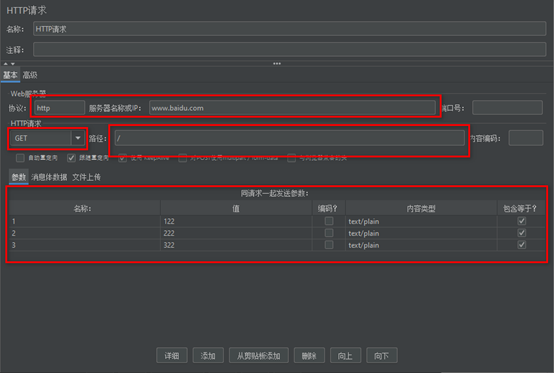This screenshot has width=554, height=373.
Task: Uncheck 包含等于? for the row with 322
Action: (521, 245)
